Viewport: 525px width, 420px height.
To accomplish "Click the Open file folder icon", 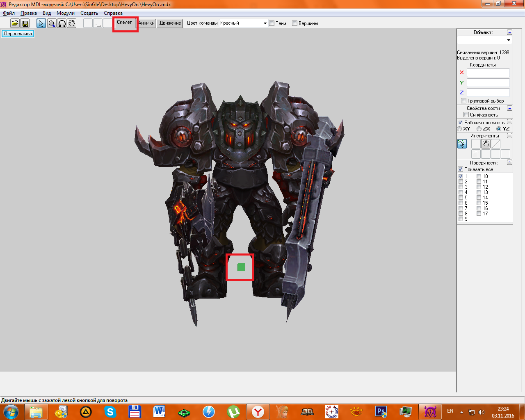I will click(15, 23).
